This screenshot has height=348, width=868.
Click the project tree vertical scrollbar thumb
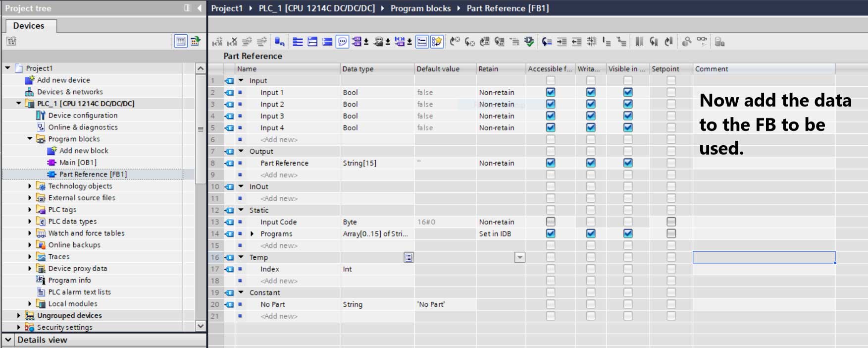(x=201, y=129)
